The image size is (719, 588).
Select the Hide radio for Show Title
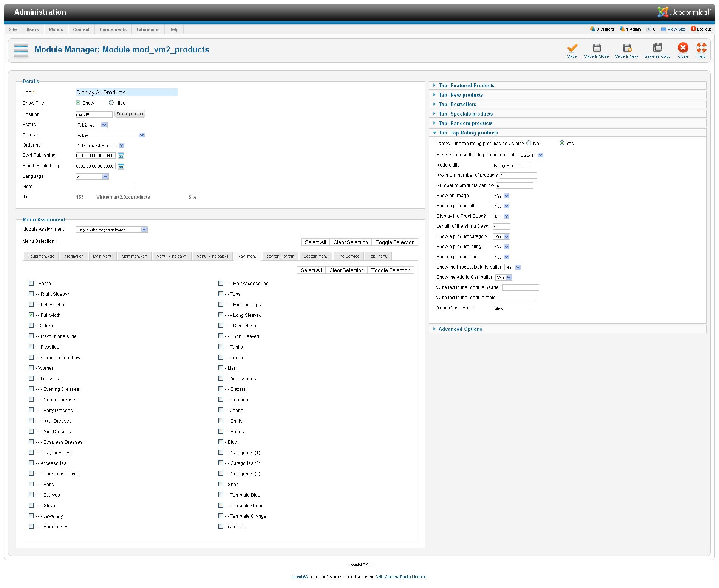111,103
